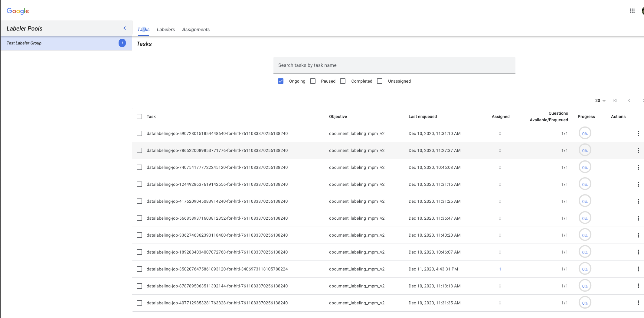The height and width of the screenshot is (318, 644).
Task: Open actions menu for job 7865220089853771776
Action: tap(638, 150)
